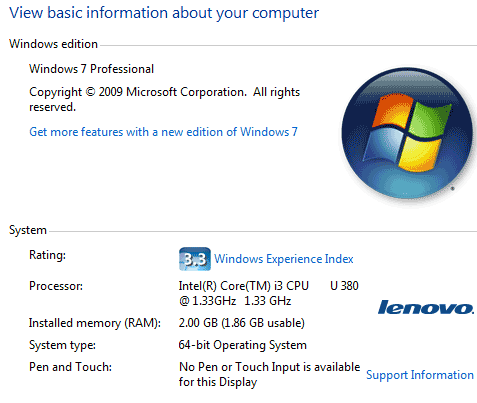Click the Rating label
The image size is (477, 403).
(x=48, y=255)
